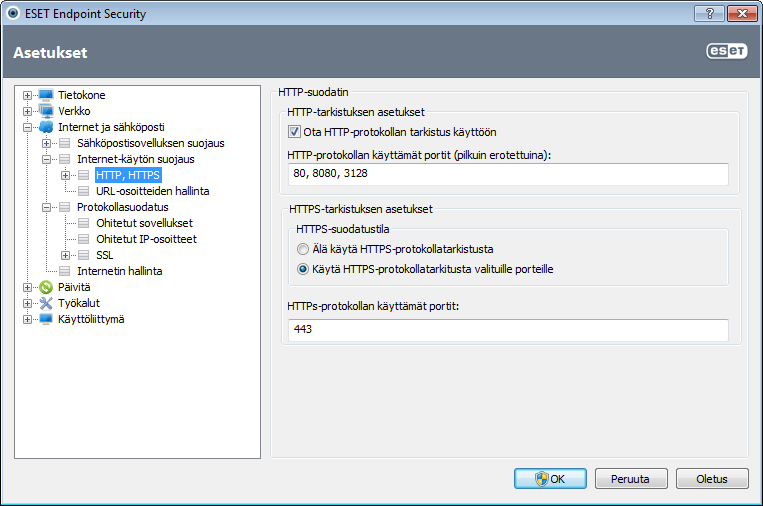
Task: Click the SSL list icon
Action: [84, 255]
